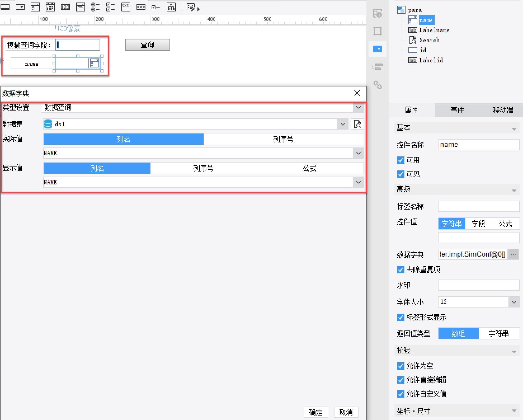Select the drop-down tree widget in toolbar
Screen dimensions: 523x420
click(x=81, y=7)
